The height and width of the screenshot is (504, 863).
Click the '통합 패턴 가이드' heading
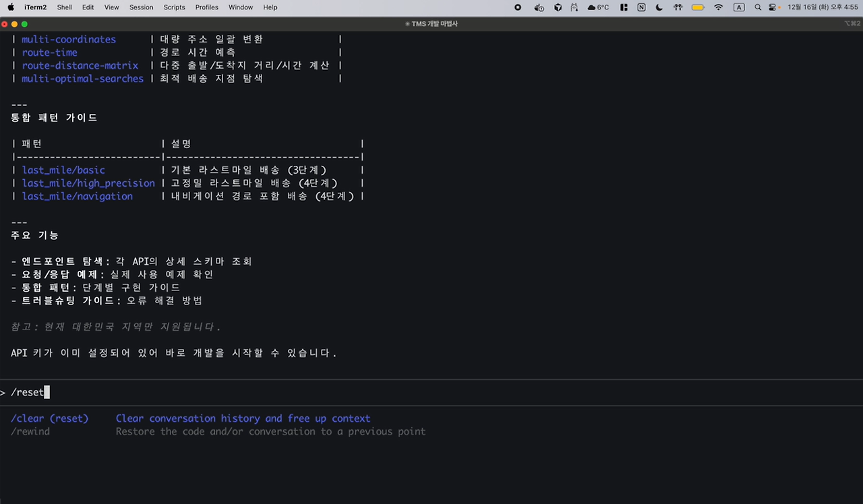(54, 117)
